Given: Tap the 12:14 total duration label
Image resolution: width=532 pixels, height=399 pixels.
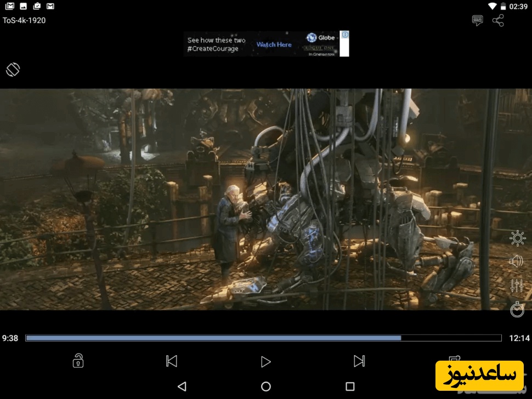Looking at the screenshot, I should [519, 338].
